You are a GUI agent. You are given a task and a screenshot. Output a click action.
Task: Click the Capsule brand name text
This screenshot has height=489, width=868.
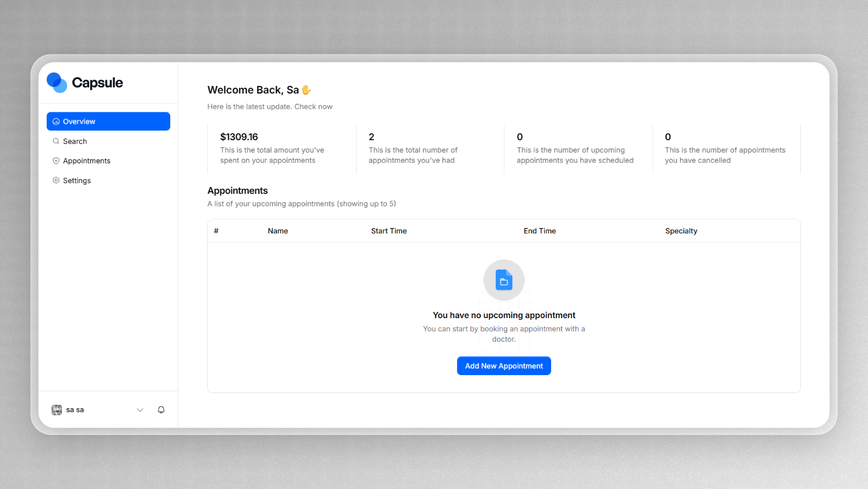click(97, 83)
